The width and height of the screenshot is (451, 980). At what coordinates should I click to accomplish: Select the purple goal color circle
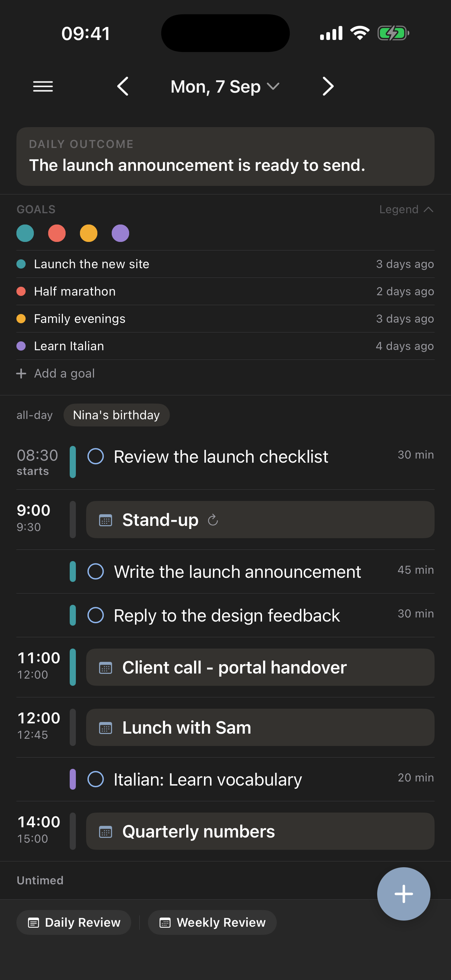click(120, 233)
